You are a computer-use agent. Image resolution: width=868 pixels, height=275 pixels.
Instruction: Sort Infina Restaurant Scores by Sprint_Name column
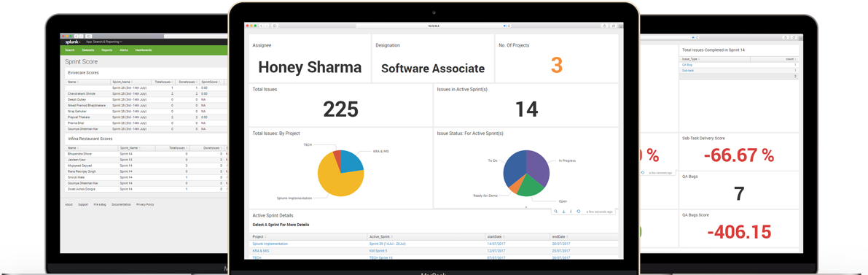(136, 148)
